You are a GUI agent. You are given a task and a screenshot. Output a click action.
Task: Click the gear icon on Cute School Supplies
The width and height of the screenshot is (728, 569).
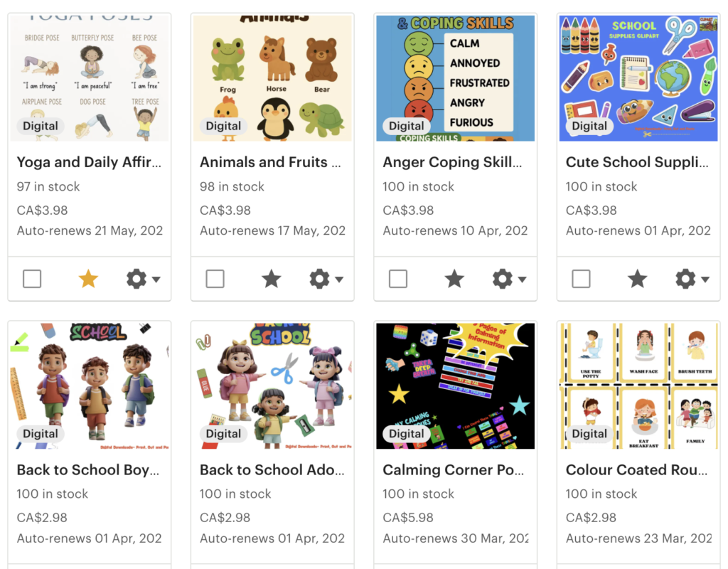(x=685, y=279)
